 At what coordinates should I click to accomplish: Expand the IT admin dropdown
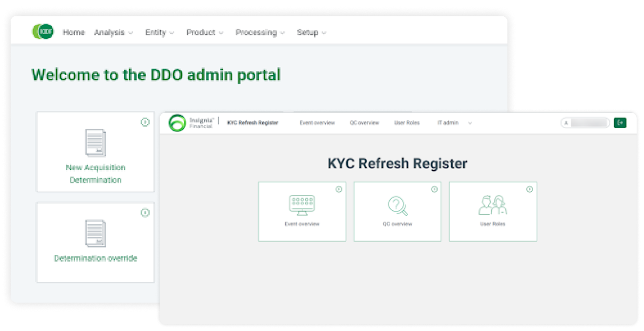(x=454, y=123)
